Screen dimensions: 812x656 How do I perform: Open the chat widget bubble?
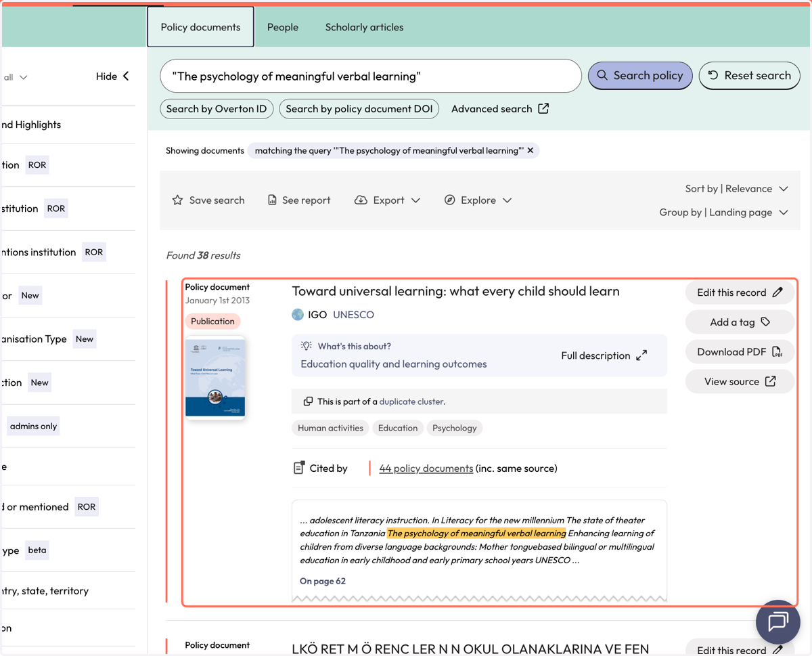pyautogui.click(x=778, y=621)
